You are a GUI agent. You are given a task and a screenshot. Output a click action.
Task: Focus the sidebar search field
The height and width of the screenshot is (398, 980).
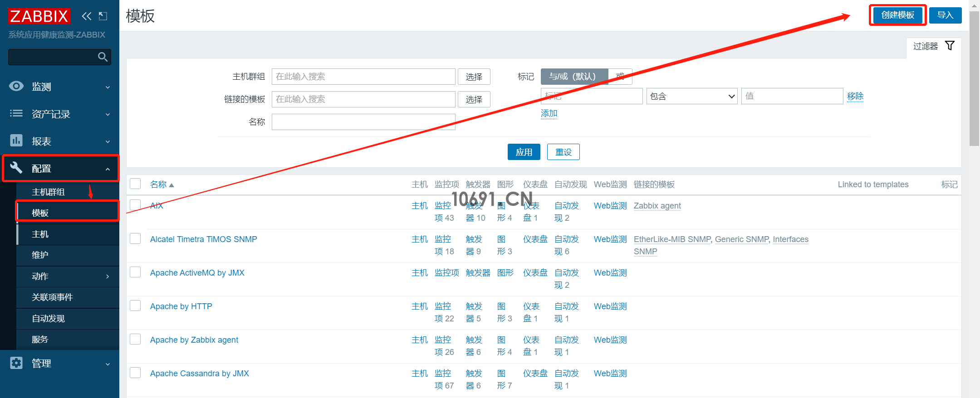(53, 57)
